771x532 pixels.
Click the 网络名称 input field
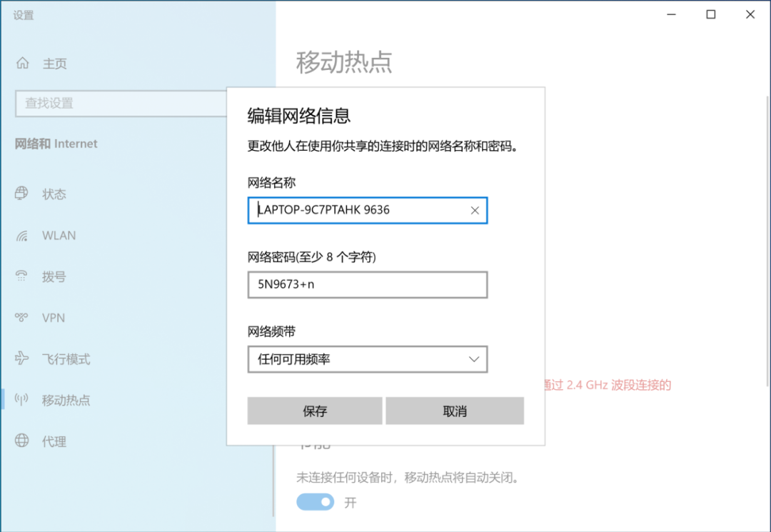368,211
